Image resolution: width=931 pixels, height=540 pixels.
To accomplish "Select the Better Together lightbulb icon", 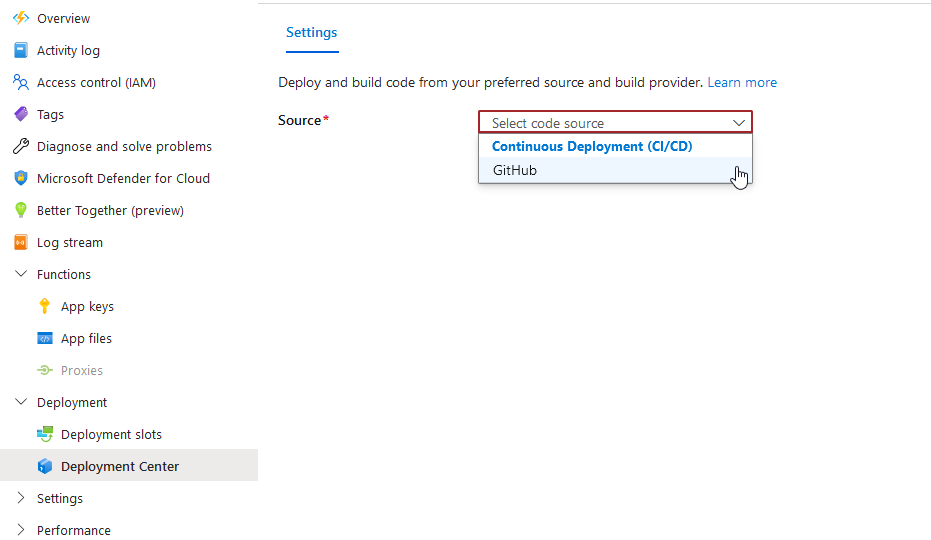I will 21,210.
